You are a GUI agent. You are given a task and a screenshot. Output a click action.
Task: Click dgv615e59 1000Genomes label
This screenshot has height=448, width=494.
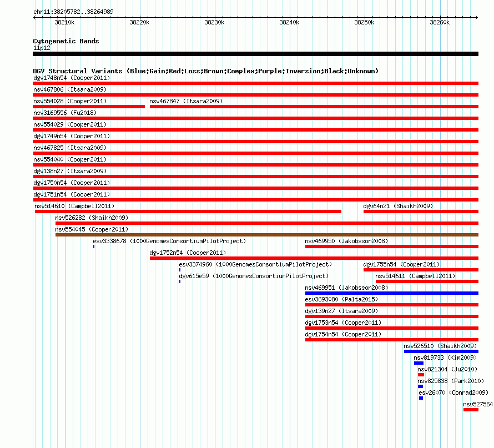coord(254,276)
